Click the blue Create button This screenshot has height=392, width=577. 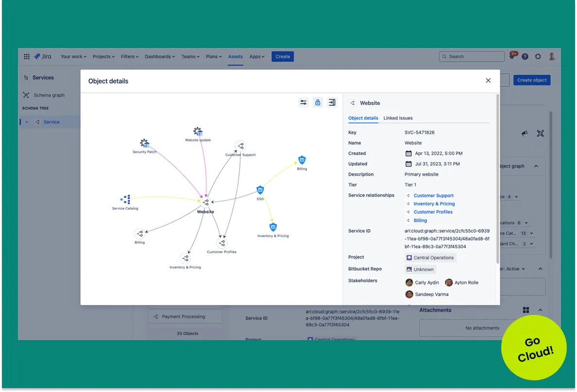(283, 57)
